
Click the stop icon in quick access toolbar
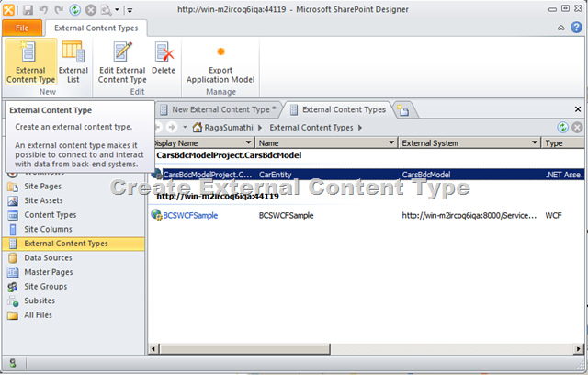(90, 9)
